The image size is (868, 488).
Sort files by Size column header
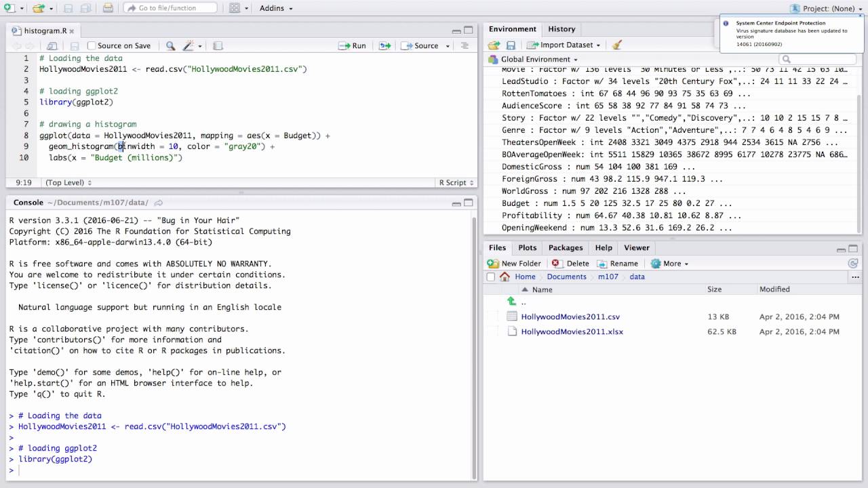(x=714, y=289)
